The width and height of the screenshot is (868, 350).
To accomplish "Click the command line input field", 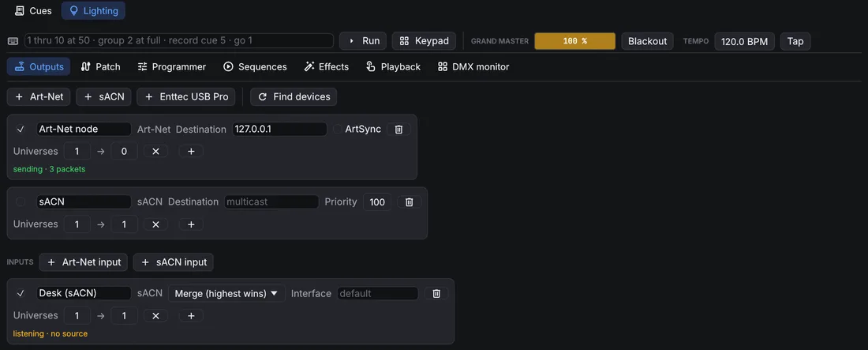I will pos(179,40).
